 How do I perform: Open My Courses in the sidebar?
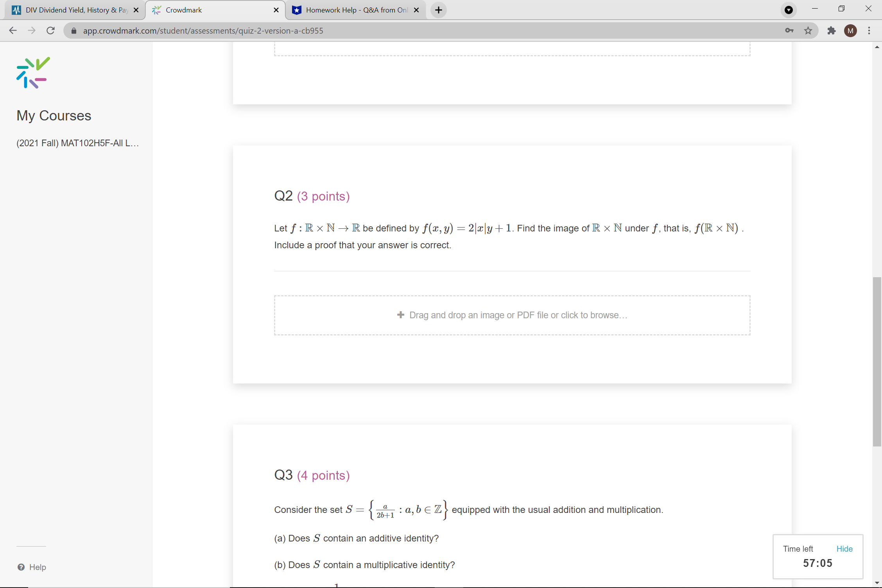coord(54,115)
